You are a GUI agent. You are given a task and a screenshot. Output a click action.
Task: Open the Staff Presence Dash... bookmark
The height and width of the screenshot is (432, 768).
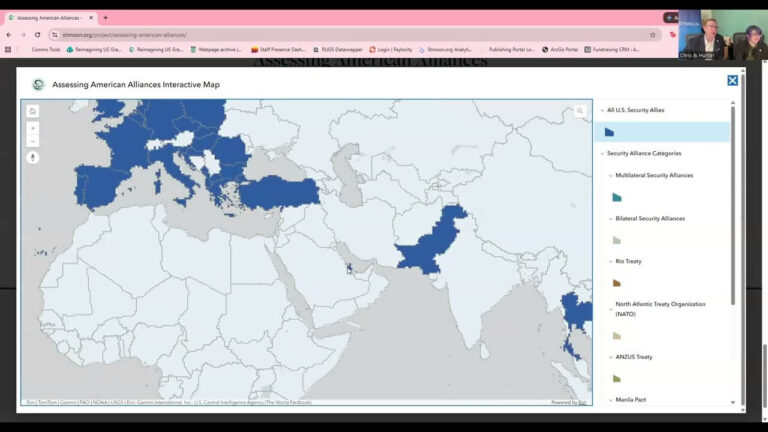point(278,49)
